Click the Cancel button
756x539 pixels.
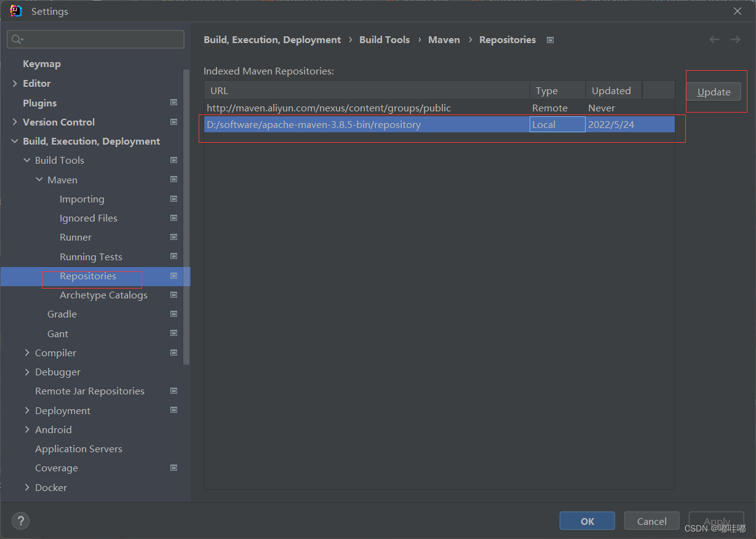[652, 521]
